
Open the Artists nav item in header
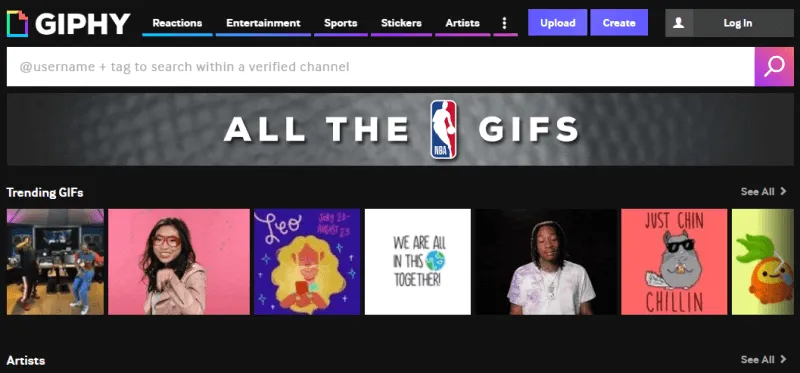462,23
